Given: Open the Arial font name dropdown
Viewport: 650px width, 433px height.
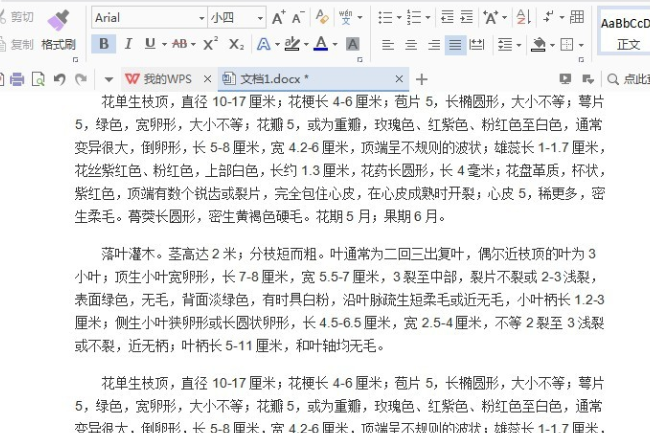Looking at the screenshot, I should tap(201, 18).
